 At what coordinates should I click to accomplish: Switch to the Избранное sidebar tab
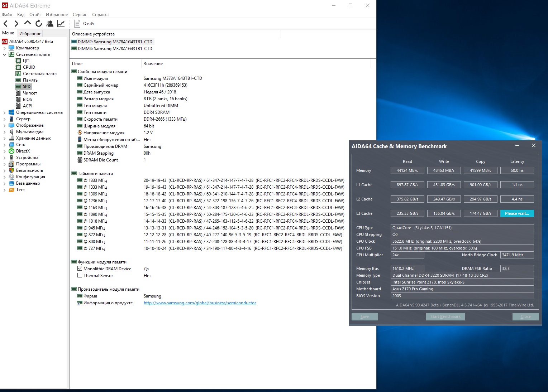pos(30,33)
